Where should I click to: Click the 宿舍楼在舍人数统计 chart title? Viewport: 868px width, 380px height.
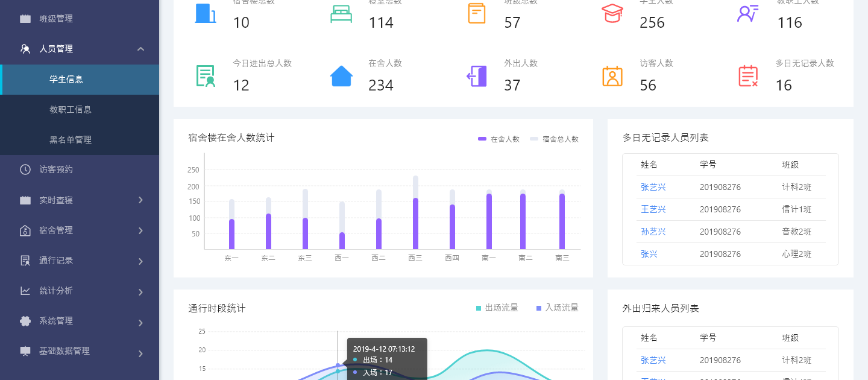tap(231, 138)
